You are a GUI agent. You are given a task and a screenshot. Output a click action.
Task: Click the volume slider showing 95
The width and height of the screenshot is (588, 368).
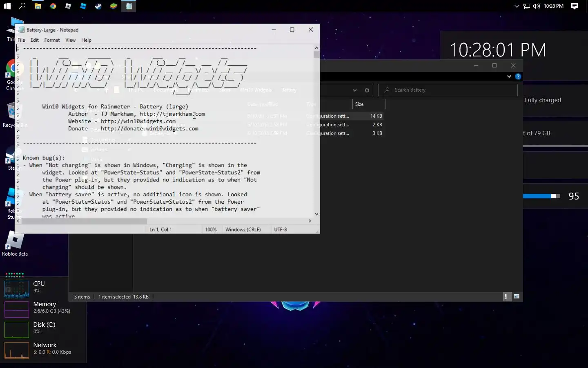(541, 196)
